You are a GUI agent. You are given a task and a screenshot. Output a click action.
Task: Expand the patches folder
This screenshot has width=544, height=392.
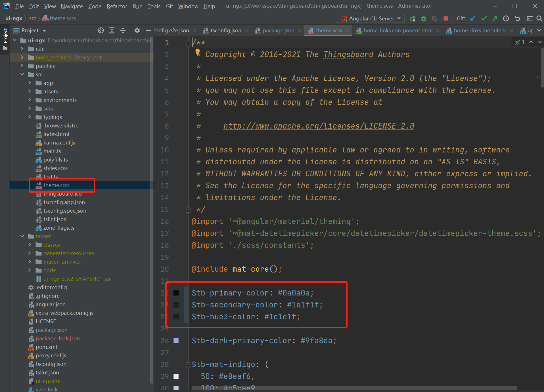[22, 66]
